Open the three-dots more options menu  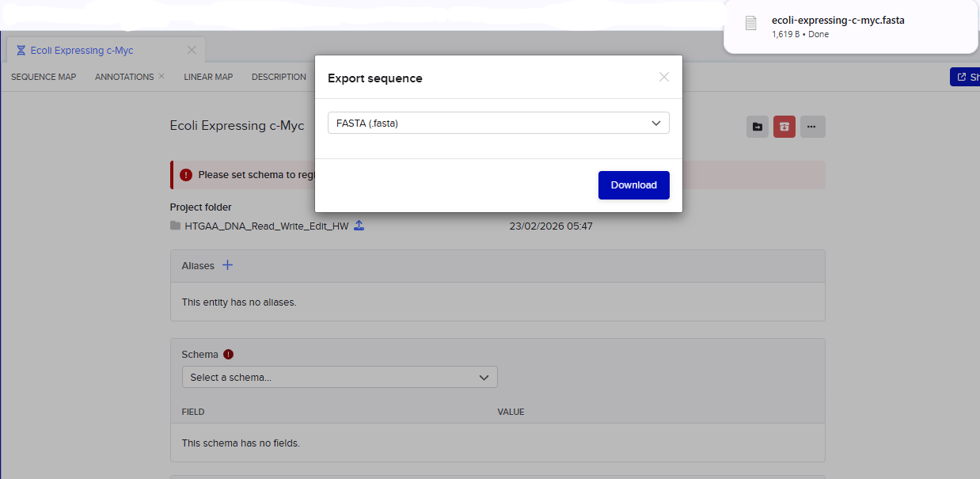click(x=812, y=127)
